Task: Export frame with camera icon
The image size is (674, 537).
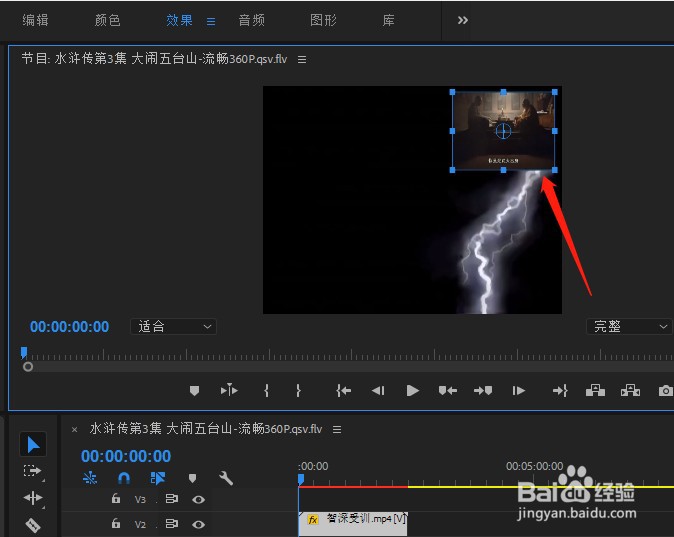Action: [x=666, y=390]
